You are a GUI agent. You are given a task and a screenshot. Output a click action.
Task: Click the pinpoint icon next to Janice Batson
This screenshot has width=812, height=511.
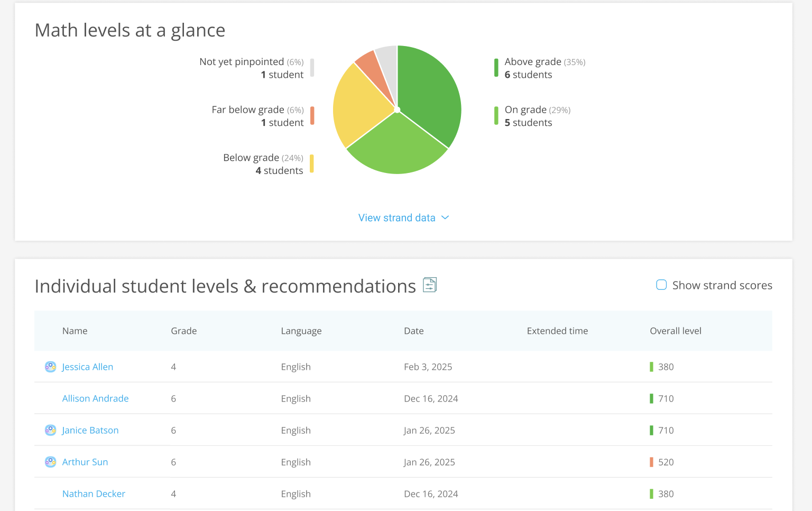click(50, 430)
